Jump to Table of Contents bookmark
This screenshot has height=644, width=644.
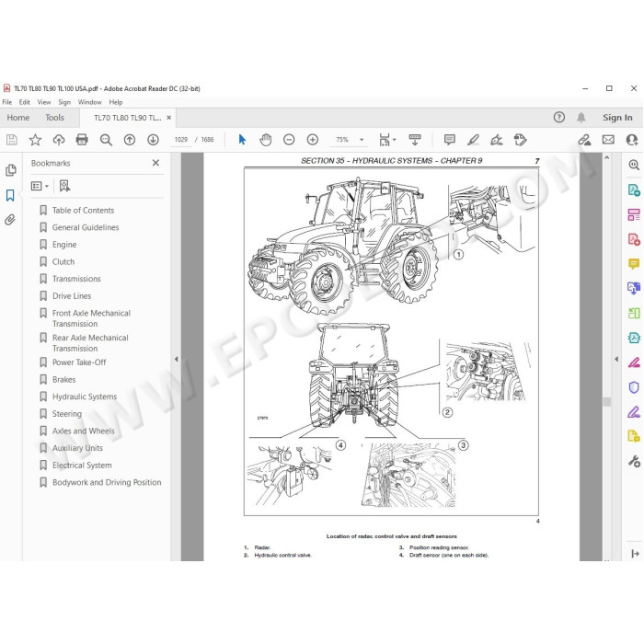click(x=83, y=211)
